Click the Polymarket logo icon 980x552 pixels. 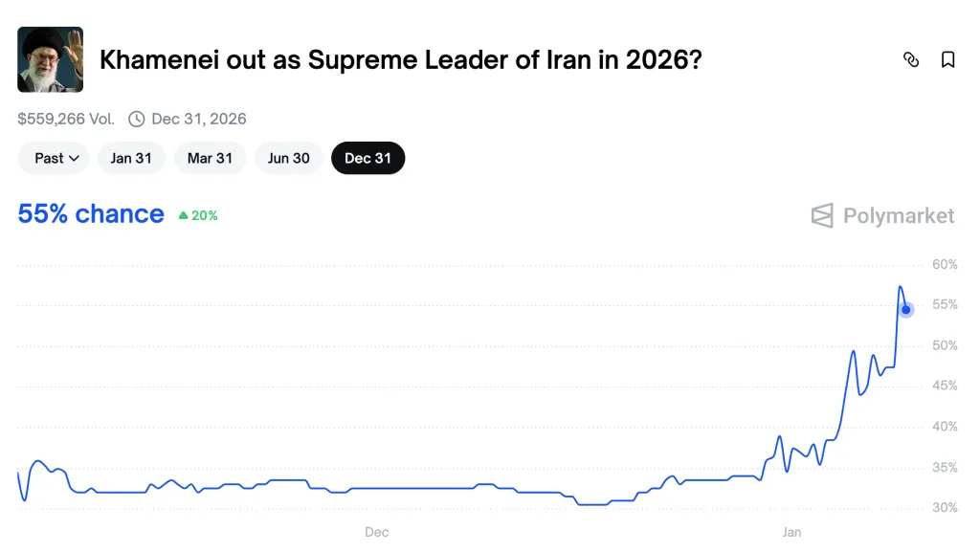coord(822,215)
